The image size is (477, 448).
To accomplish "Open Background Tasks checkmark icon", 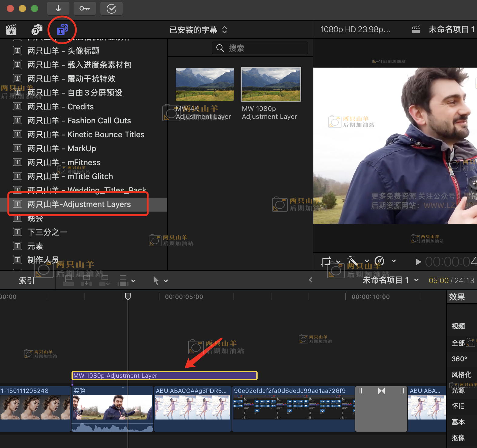I will (111, 8).
